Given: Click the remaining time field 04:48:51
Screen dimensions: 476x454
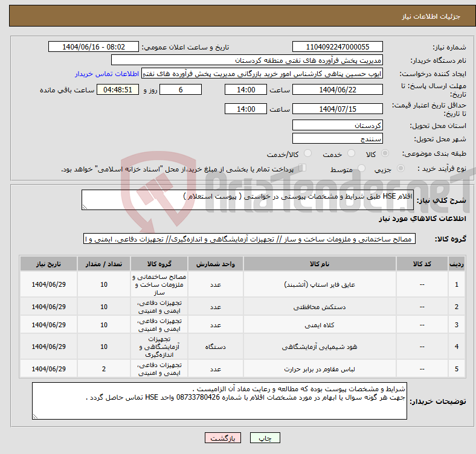Looking at the screenshot, I should coord(118,89).
